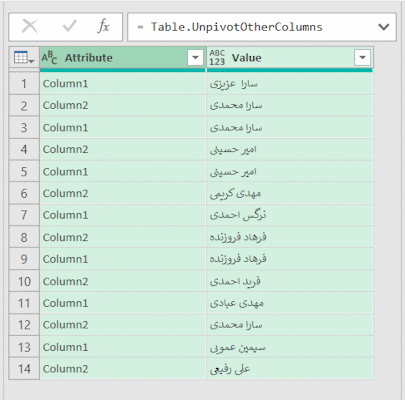
Task: Select the Attribute column header
Action: [x=122, y=58]
